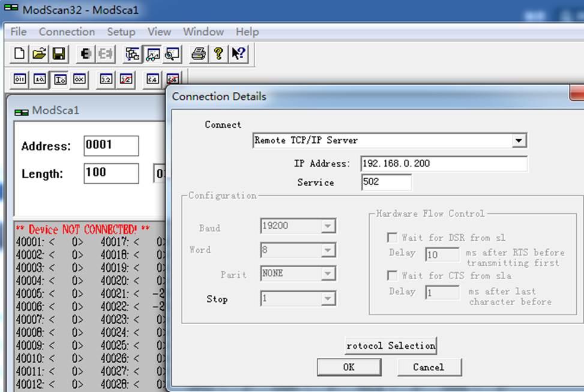
Task: Open a file with the folder icon
Action: 39,53
